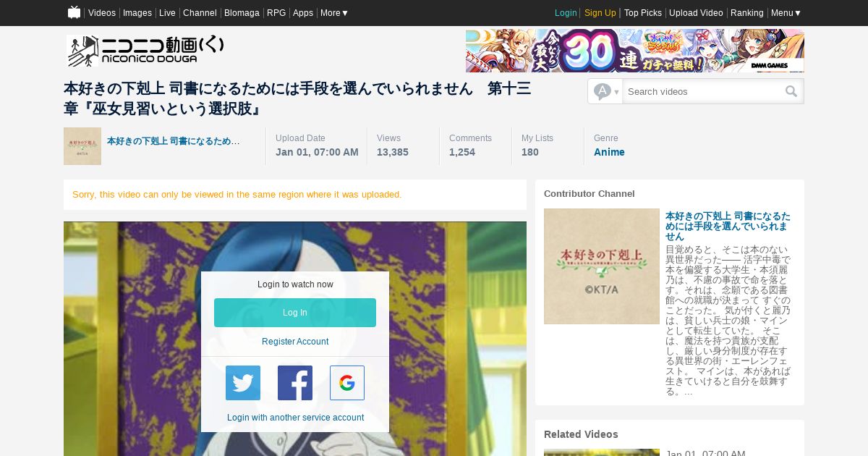Log in with the Google icon
This screenshot has width=868, height=456.
[x=347, y=383]
